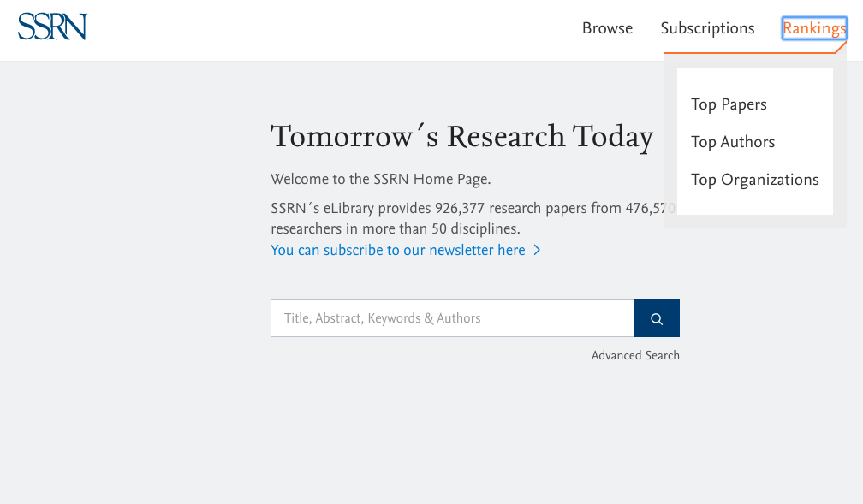The image size is (863, 504).
Task: Focus the Title, Abstract, Keywords search field
Action: click(x=452, y=318)
